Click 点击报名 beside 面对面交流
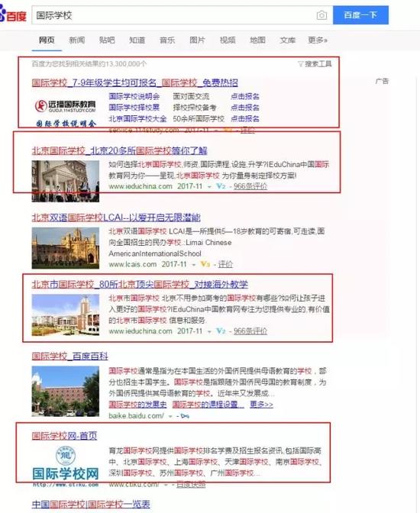Viewport: 420px width, 513px height. point(245,96)
